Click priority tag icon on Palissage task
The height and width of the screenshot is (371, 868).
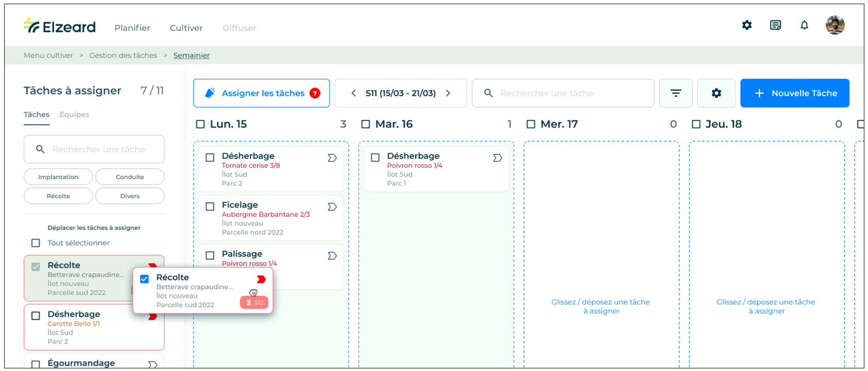coord(332,256)
